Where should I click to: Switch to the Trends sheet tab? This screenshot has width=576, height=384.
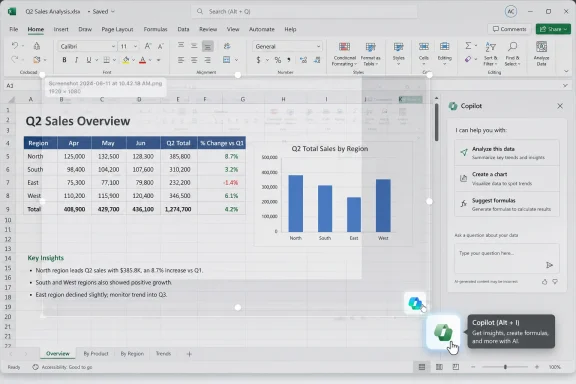[163, 354]
